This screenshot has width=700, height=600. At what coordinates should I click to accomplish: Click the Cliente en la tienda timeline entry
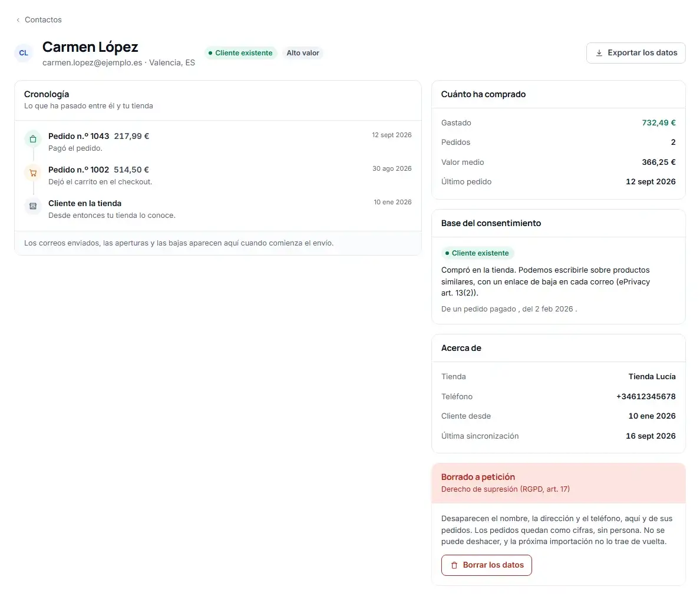click(x=85, y=203)
